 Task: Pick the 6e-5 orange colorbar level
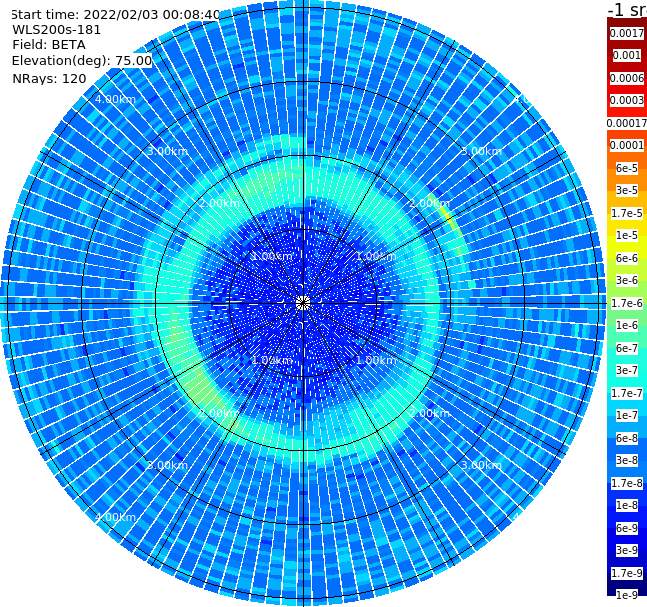[x=627, y=168]
